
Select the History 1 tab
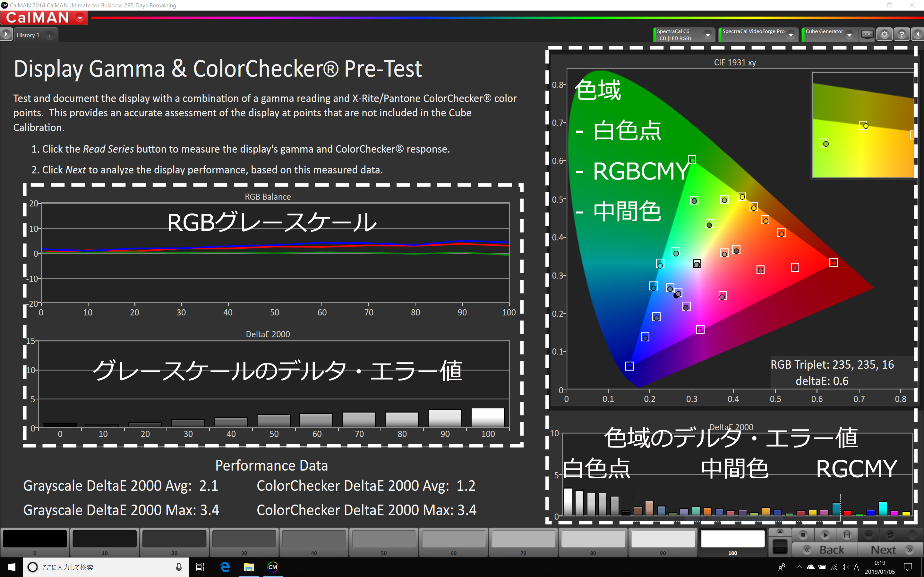click(x=28, y=35)
